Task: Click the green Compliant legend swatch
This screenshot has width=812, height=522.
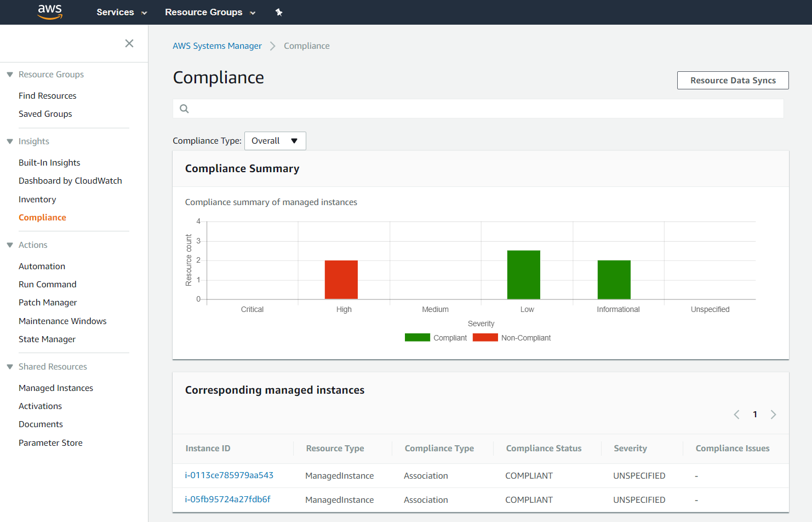Action: pyautogui.click(x=418, y=338)
